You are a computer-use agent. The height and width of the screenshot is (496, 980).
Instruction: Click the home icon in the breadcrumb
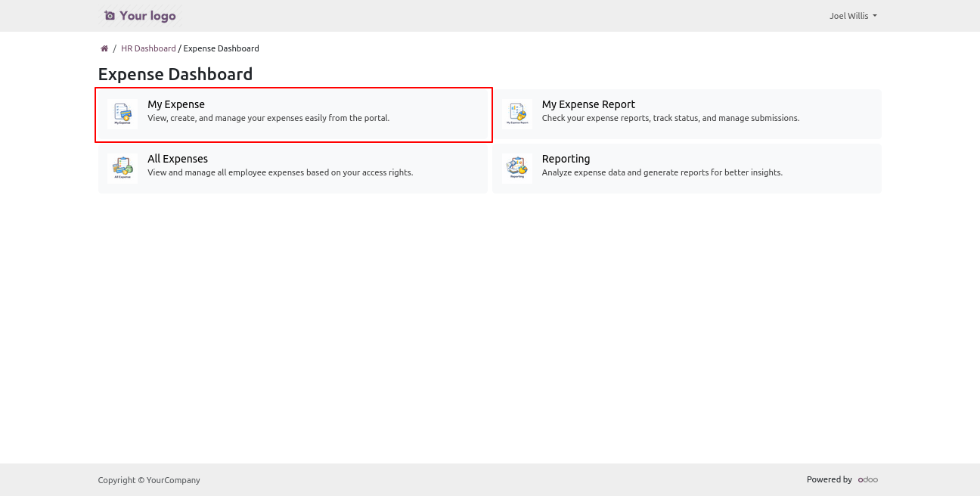click(104, 48)
